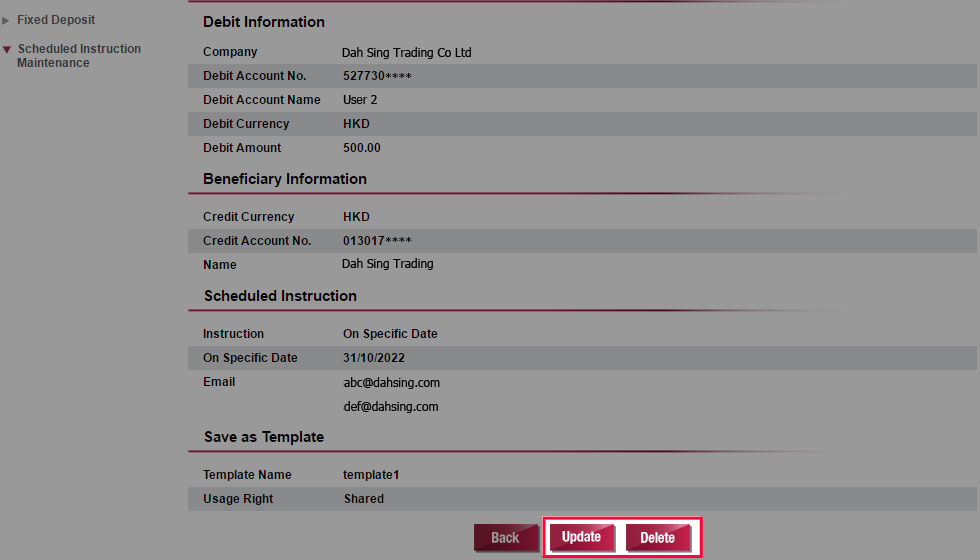This screenshot has height=560, width=980.
Task: Select beneficiary name Dah Sing Trading
Action: [x=388, y=264]
